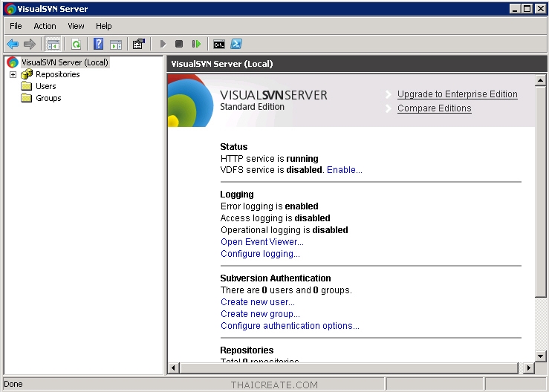549x392 pixels.
Task: Open the View menu
Action: pos(76,26)
